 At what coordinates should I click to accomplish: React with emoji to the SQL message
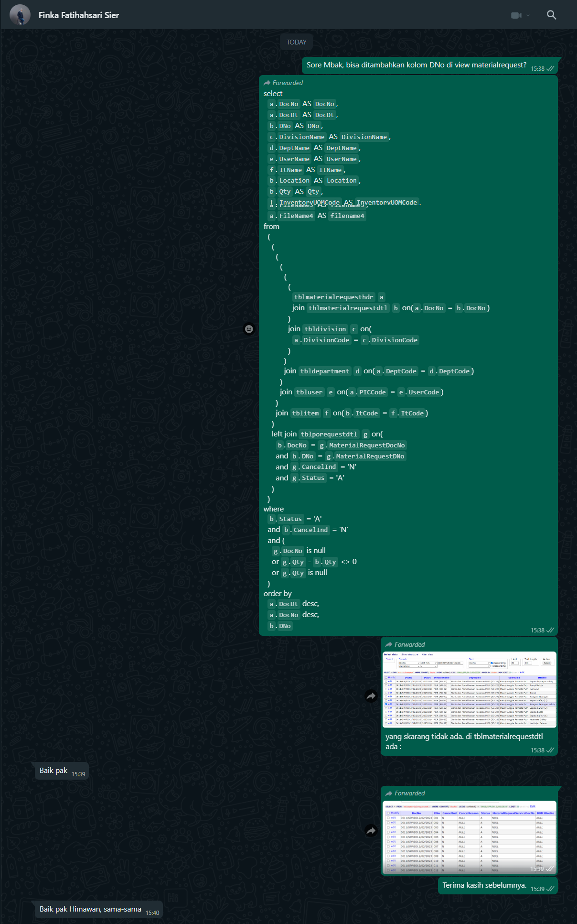249,329
